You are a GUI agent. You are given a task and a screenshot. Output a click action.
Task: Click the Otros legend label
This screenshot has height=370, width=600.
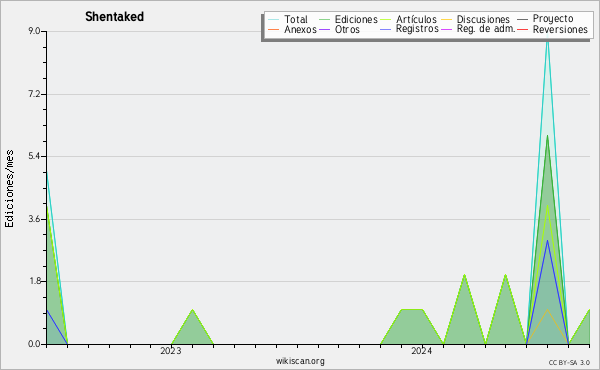pos(347,29)
